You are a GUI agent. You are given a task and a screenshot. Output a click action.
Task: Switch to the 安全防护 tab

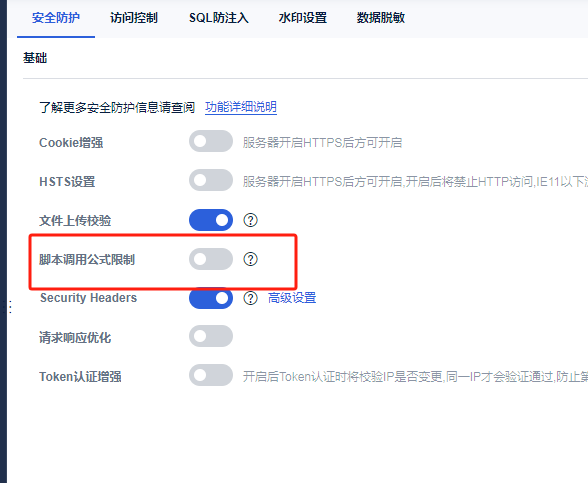(56, 18)
